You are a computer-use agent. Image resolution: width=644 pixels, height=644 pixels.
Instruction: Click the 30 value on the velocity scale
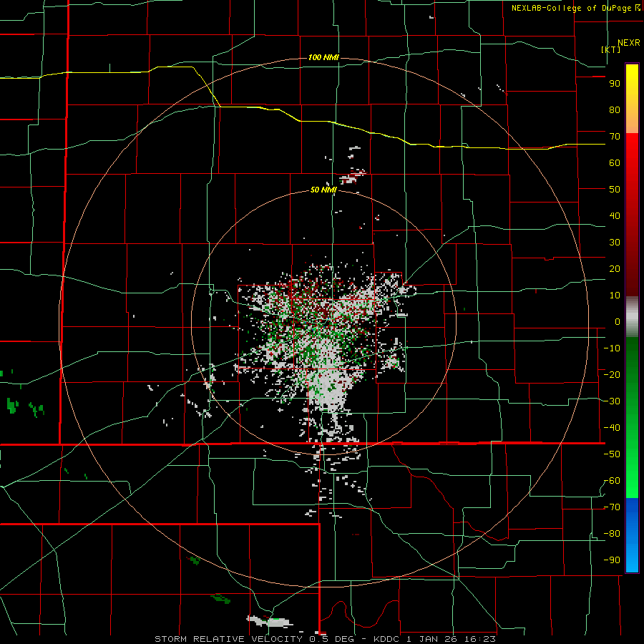615,243
